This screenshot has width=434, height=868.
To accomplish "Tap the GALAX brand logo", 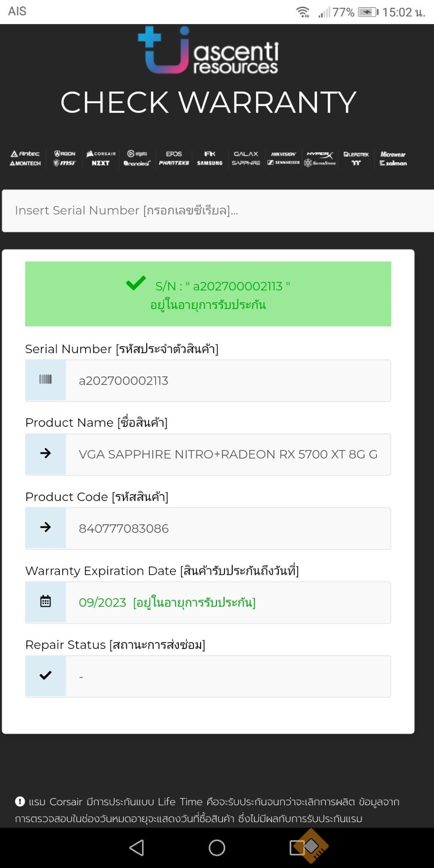I will pos(246,154).
